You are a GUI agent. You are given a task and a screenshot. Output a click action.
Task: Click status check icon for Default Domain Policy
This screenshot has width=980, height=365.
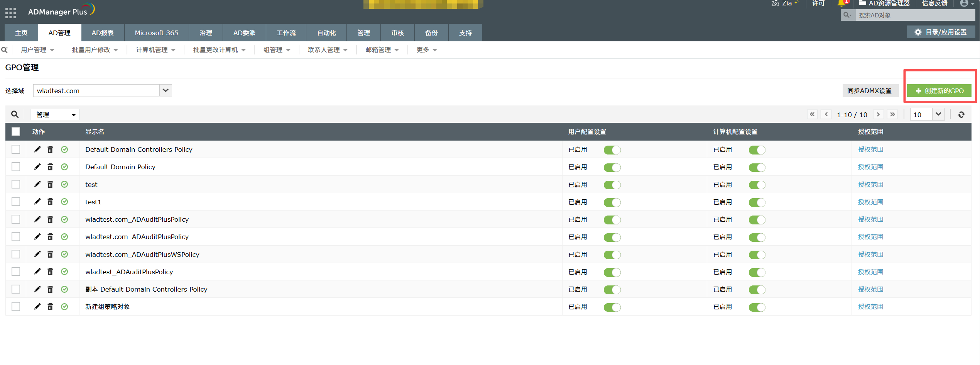click(64, 167)
